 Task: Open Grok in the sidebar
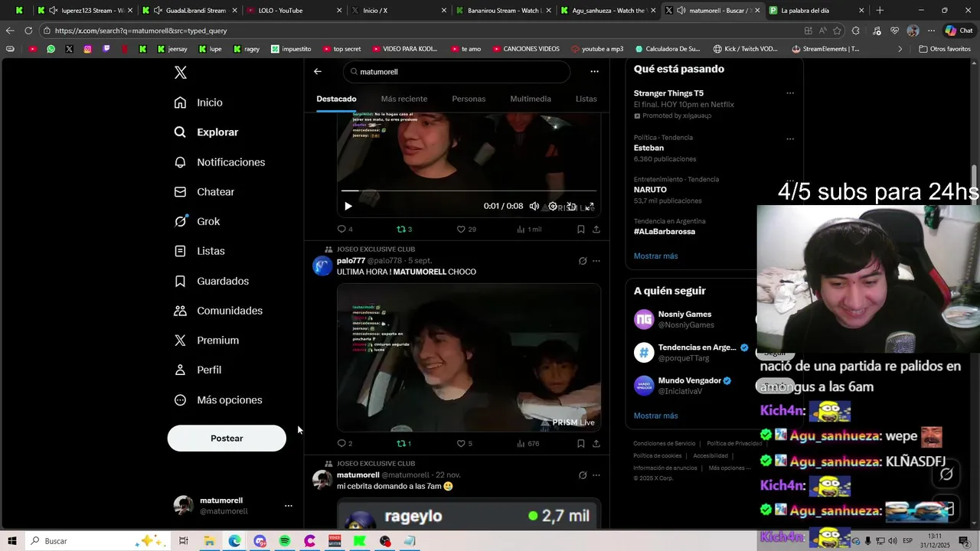pos(197,221)
